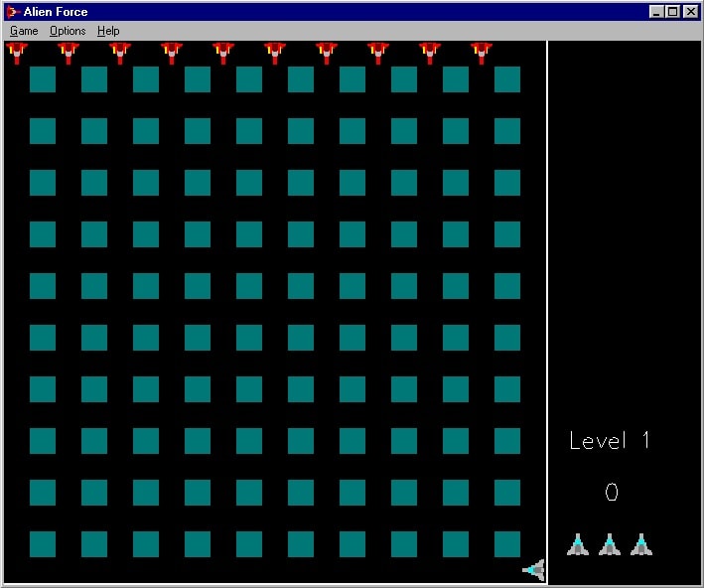
Task: Click the top-right teal block
Action: coord(507,79)
